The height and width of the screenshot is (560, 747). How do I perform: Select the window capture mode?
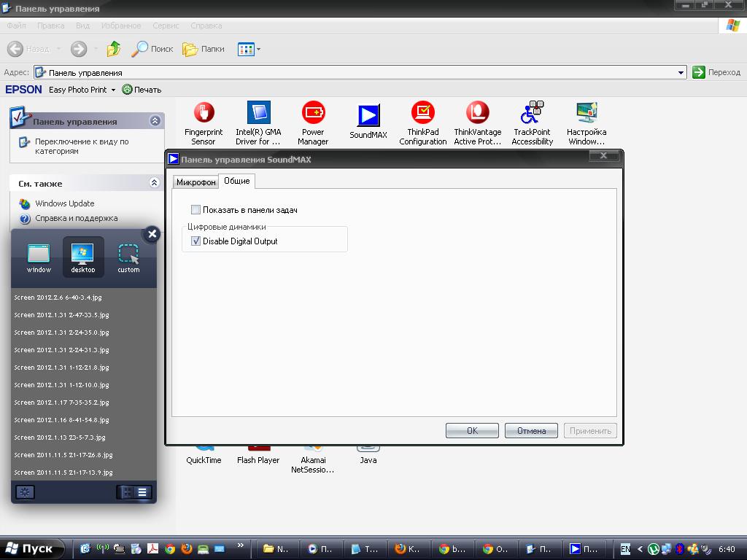[x=39, y=257]
